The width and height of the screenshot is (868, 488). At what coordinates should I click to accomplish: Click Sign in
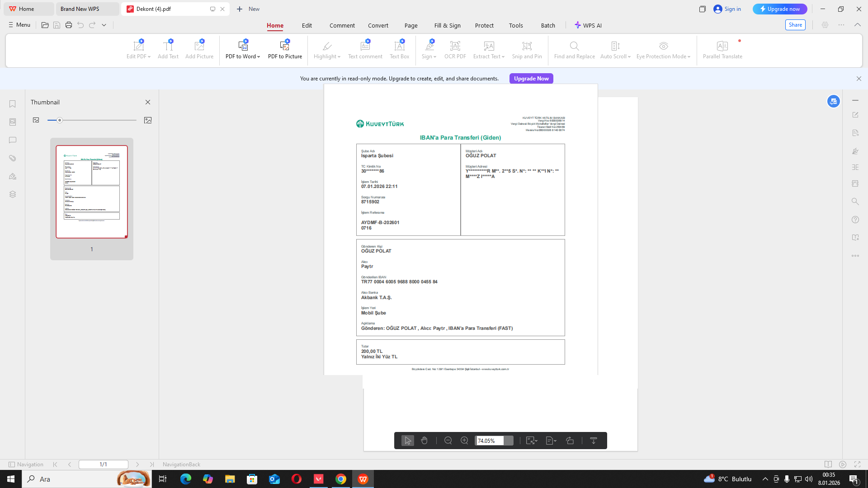tap(727, 9)
